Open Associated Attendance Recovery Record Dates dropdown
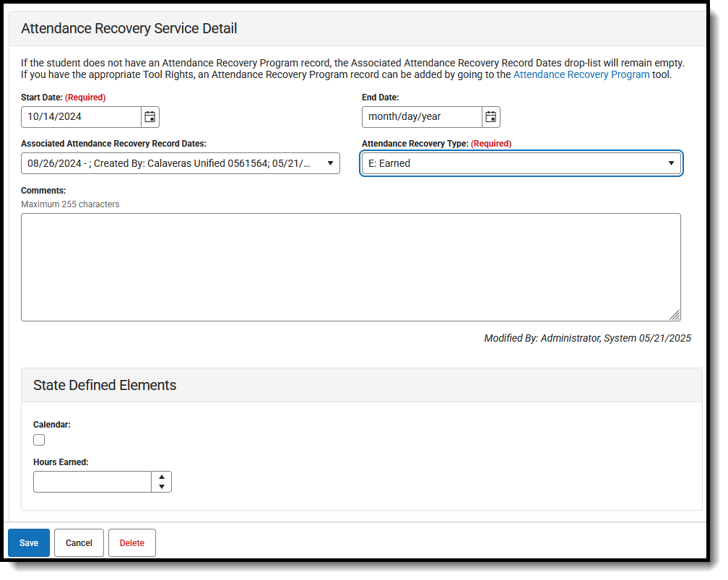The height and width of the screenshot is (580, 728). (x=180, y=163)
